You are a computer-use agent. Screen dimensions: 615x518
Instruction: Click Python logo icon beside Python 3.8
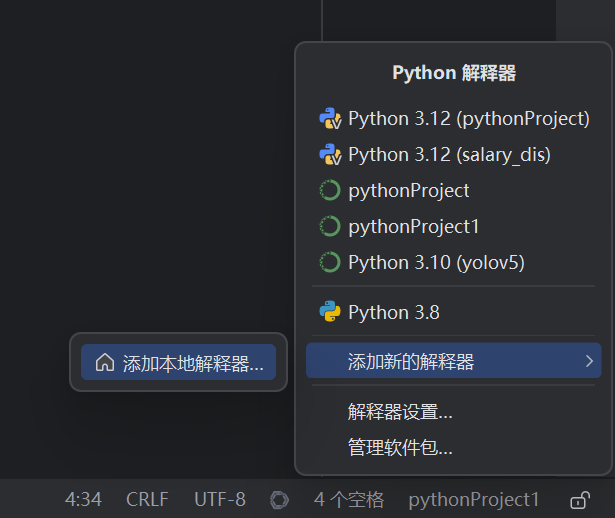(330, 311)
